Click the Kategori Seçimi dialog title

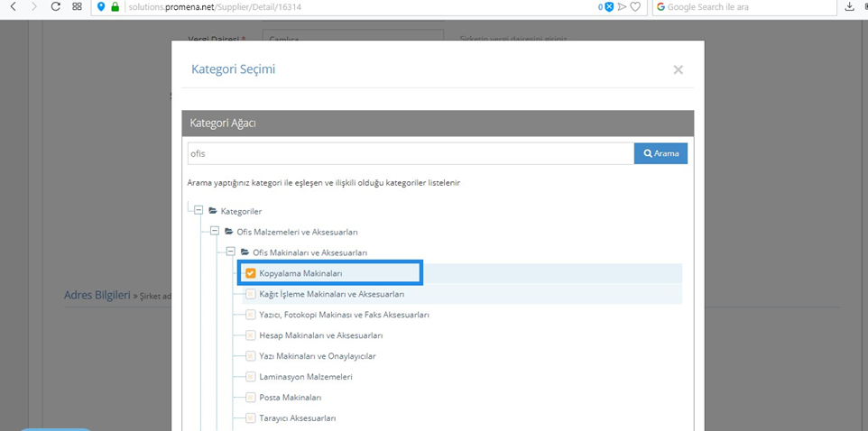(233, 69)
